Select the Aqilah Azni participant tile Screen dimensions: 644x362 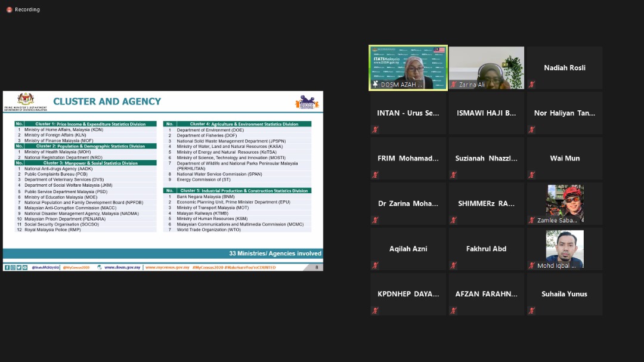pos(408,249)
